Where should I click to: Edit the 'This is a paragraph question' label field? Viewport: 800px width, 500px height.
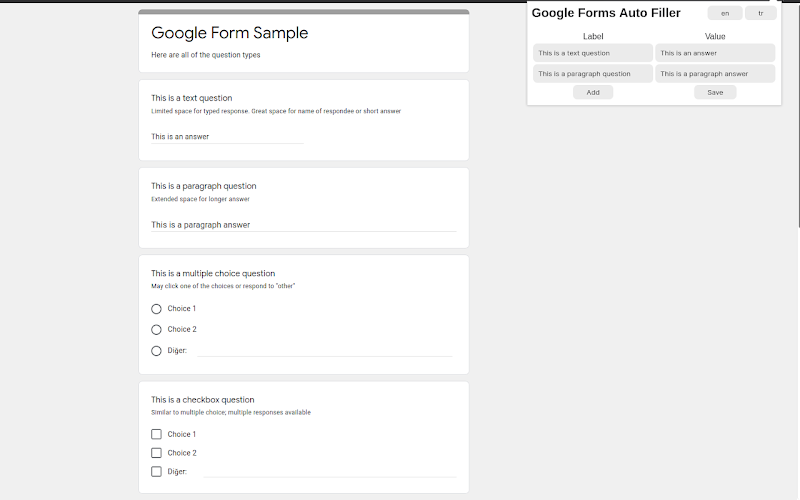593,73
